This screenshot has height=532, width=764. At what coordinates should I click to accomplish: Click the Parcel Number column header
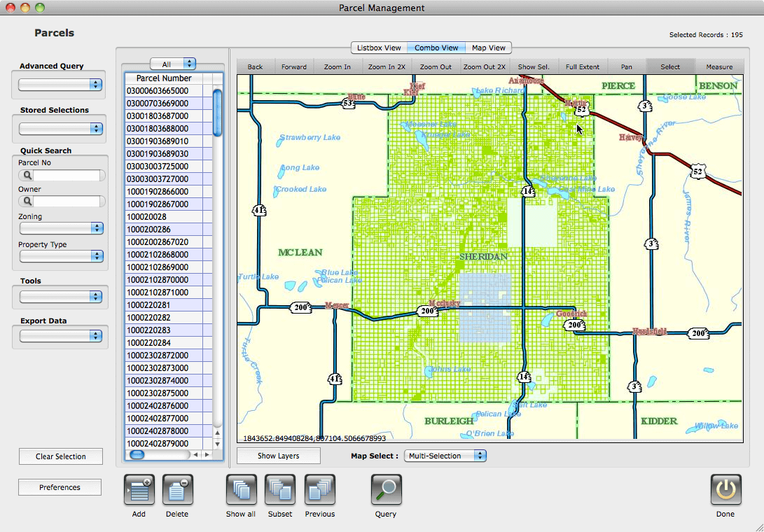(164, 78)
